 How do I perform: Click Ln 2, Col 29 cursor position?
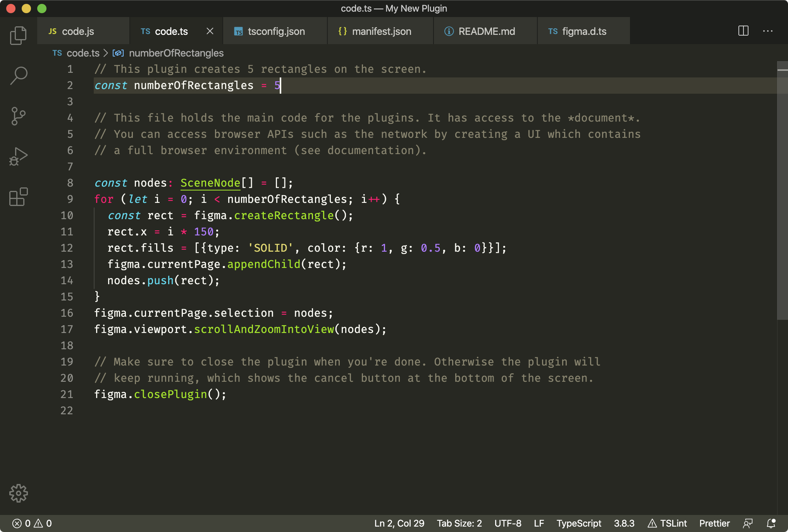pyautogui.click(x=399, y=523)
